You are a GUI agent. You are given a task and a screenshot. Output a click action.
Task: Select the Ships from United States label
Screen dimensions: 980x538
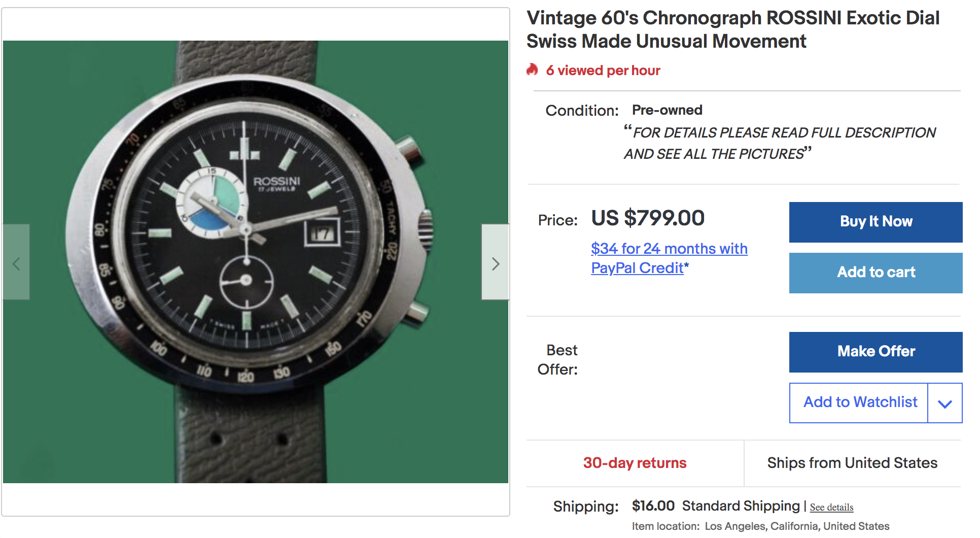tap(852, 463)
